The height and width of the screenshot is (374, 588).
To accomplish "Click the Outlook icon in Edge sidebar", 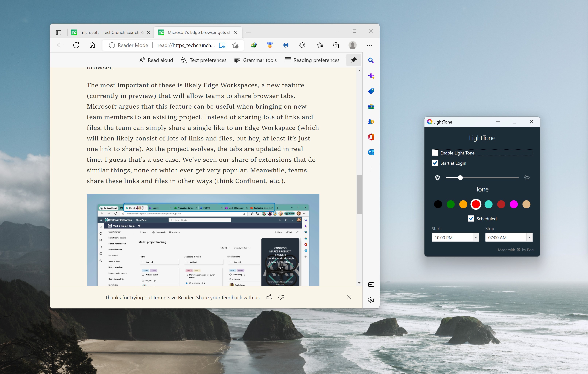I will point(371,152).
